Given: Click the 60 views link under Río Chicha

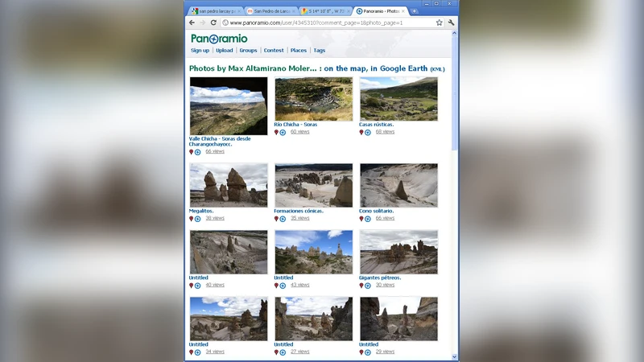Looking at the screenshot, I should point(299,132).
